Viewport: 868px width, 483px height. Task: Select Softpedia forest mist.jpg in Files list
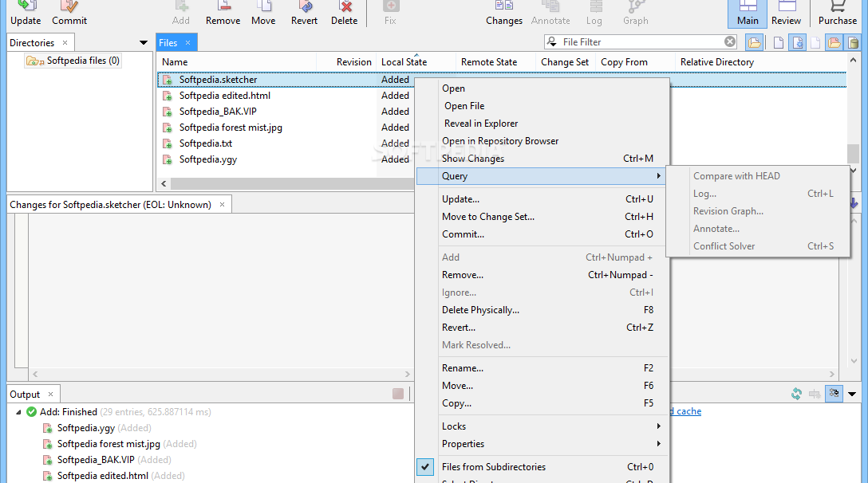click(x=231, y=128)
